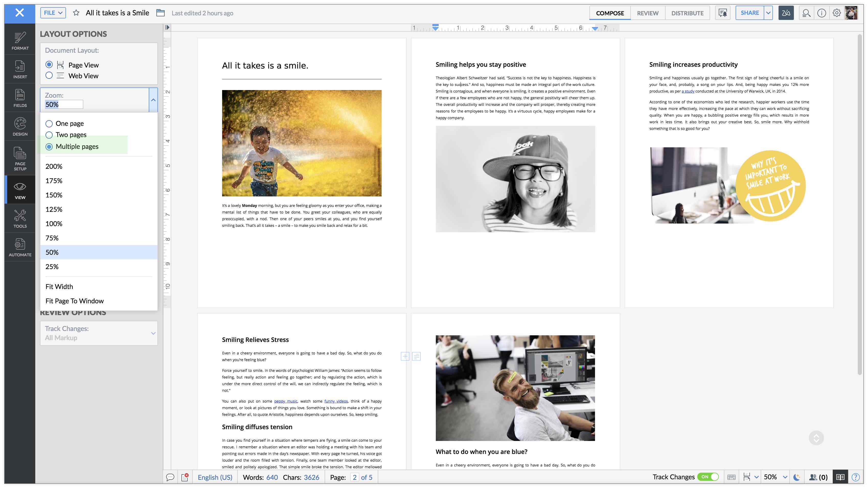
Task: Open document search with magnifier icon
Action: pos(806,13)
